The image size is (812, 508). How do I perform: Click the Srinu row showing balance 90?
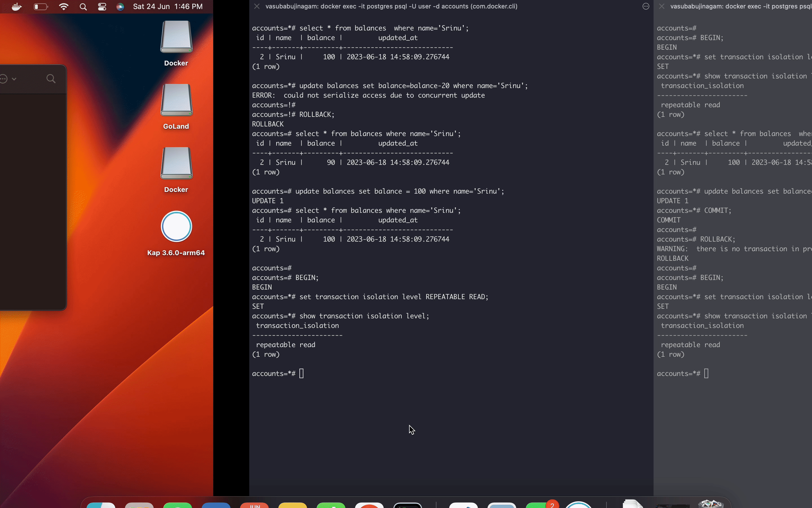pos(351,162)
